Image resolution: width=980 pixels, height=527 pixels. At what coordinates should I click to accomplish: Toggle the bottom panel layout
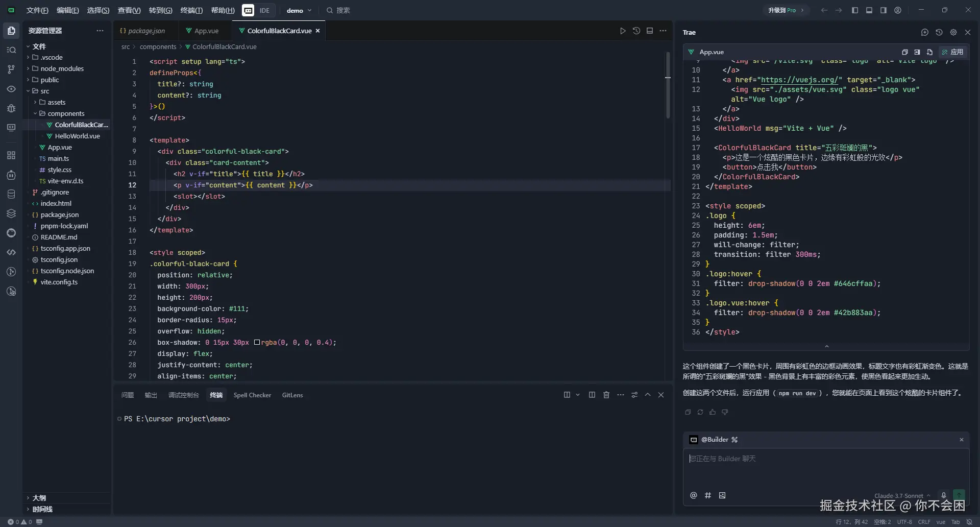pos(869,10)
